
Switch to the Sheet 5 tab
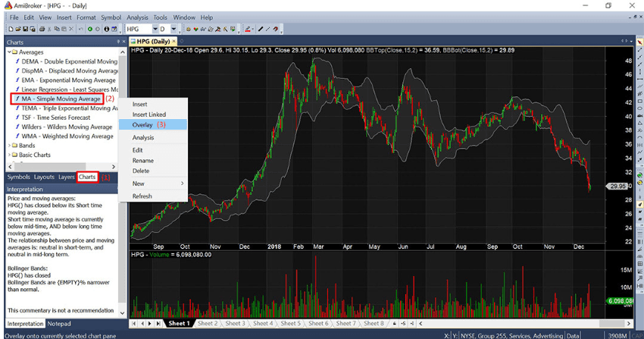coord(290,323)
